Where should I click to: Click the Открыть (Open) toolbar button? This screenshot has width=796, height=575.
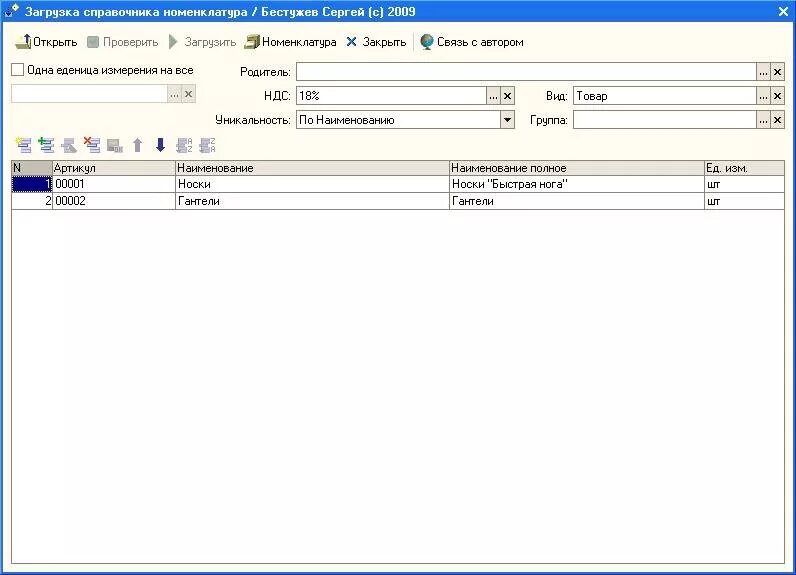pyautogui.click(x=46, y=42)
